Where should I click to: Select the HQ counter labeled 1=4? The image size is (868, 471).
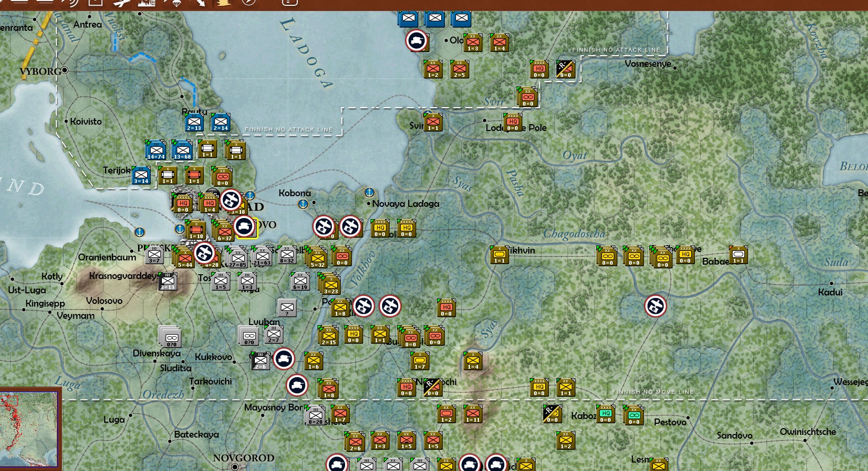tap(210, 204)
